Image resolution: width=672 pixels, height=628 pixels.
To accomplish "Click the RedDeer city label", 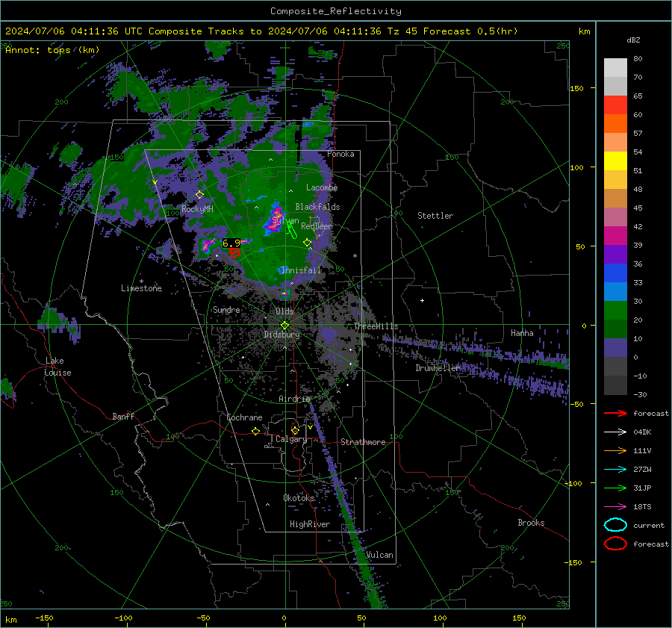I will pyautogui.click(x=317, y=226).
